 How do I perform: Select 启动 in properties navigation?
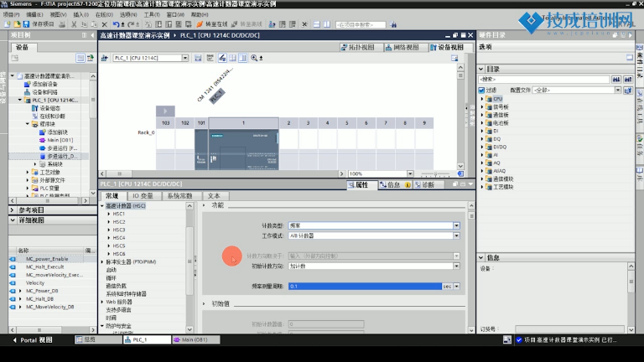click(x=111, y=270)
